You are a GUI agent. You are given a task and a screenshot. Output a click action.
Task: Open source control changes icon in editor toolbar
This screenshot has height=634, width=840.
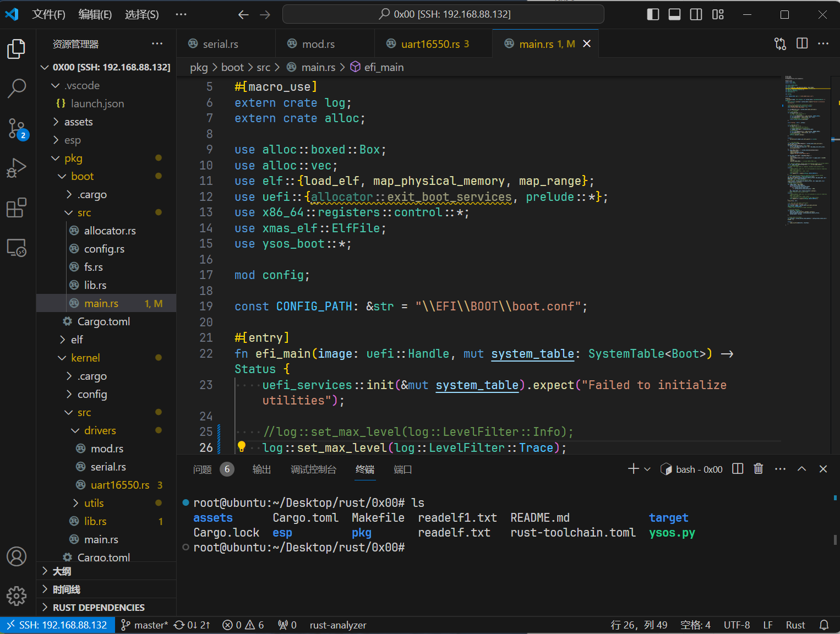point(780,43)
